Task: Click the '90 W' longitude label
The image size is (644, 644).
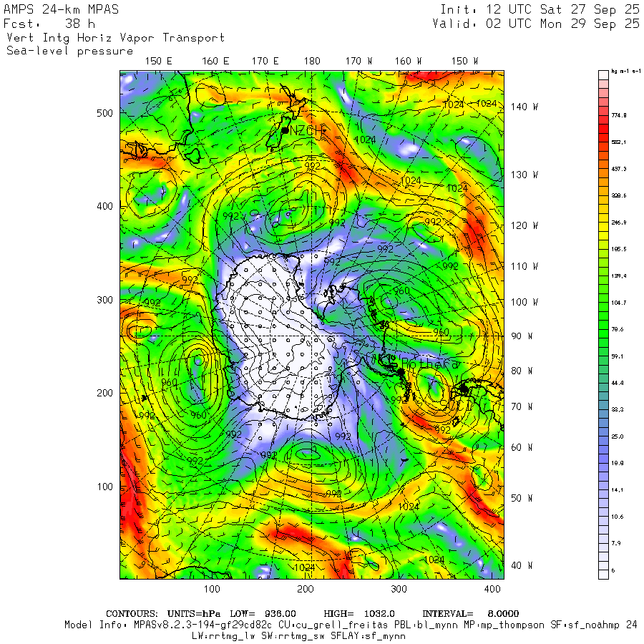Action: [522, 336]
